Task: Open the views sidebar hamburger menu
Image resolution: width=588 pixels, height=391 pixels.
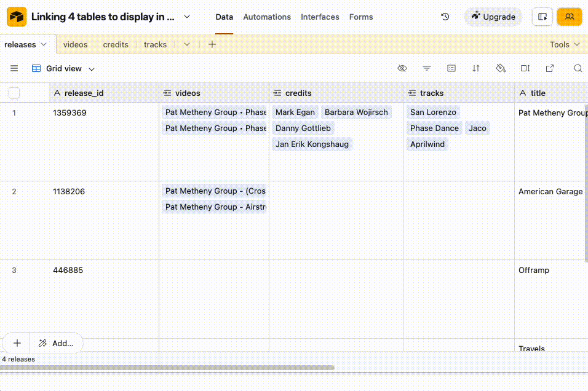Action: (14, 68)
